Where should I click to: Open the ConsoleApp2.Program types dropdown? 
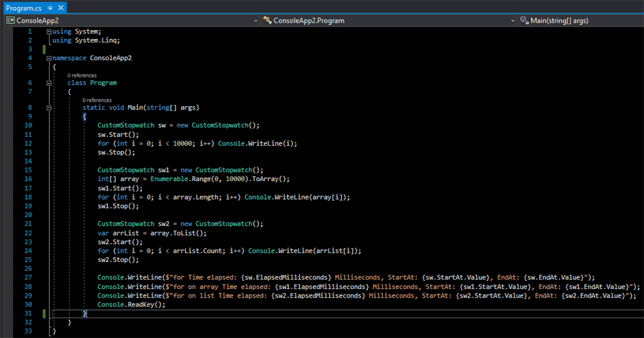click(x=512, y=21)
